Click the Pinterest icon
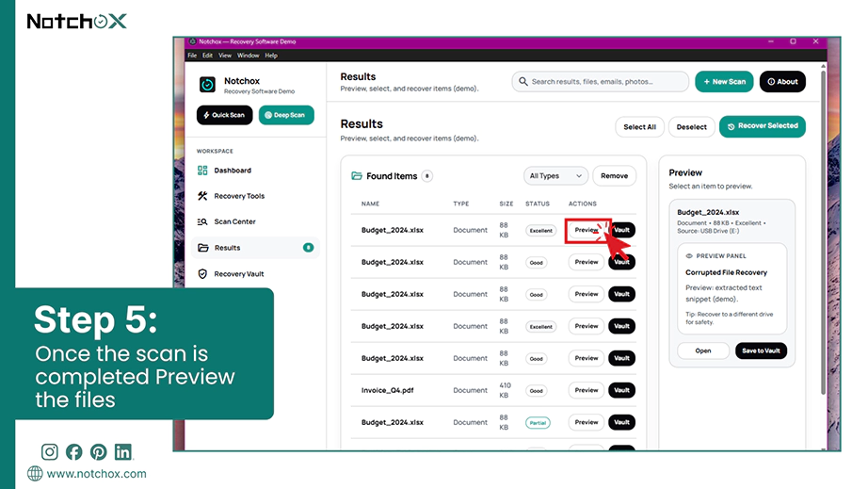This screenshot has height=489, width=868. [x=99, y=452]
